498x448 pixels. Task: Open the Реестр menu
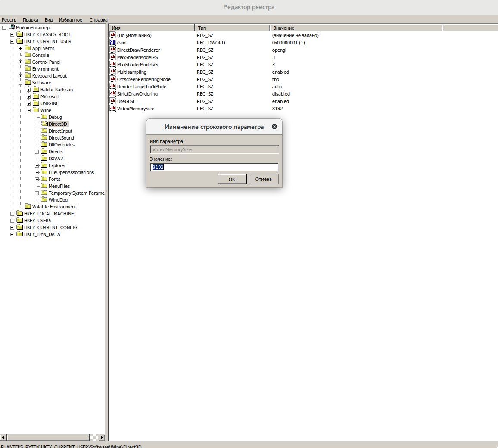tap(9, 20)
